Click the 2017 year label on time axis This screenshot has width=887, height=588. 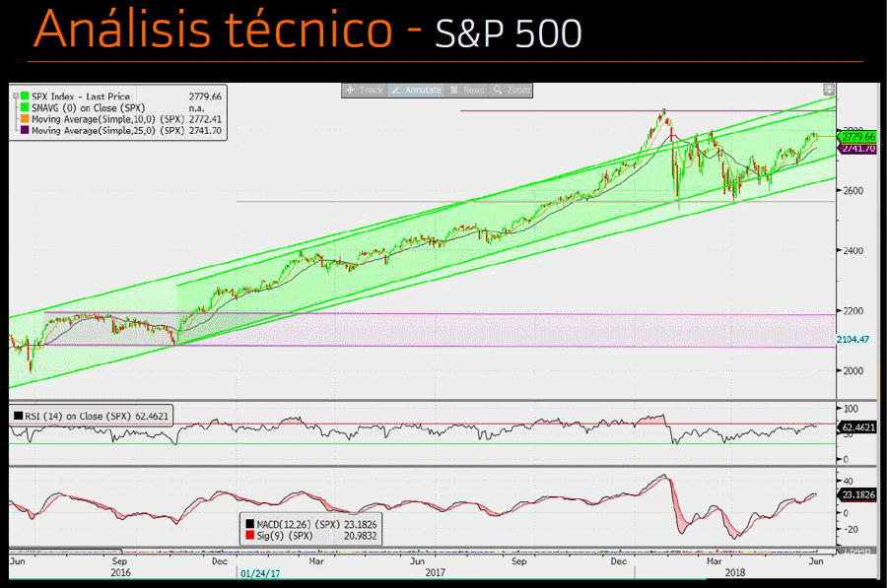tap(435, 572)
